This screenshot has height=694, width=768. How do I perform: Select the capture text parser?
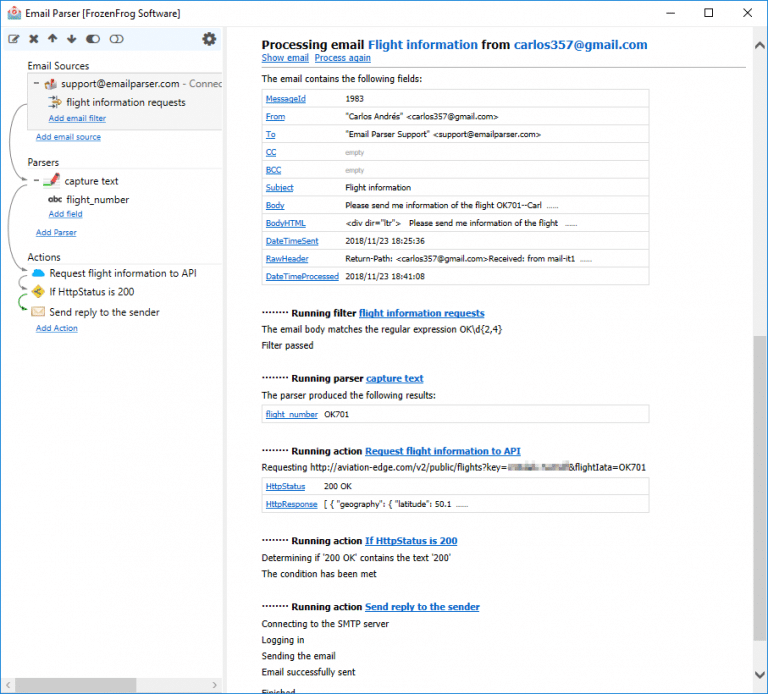tap(91, 181)
